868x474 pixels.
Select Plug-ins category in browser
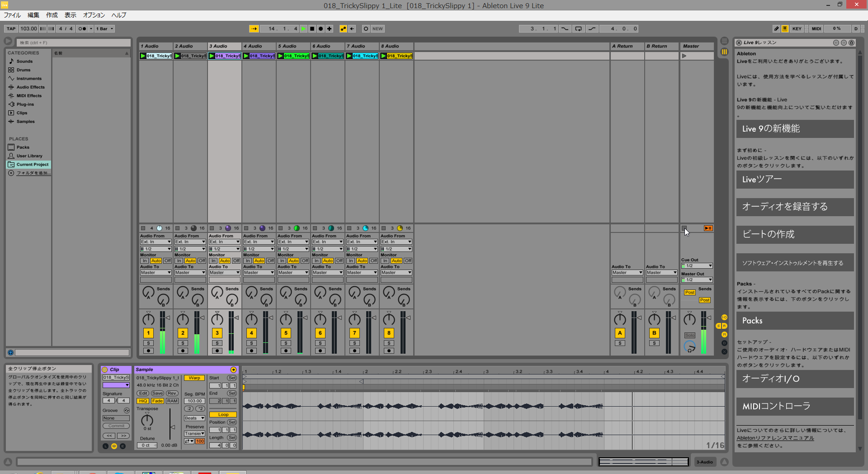[x=25, y=104]
